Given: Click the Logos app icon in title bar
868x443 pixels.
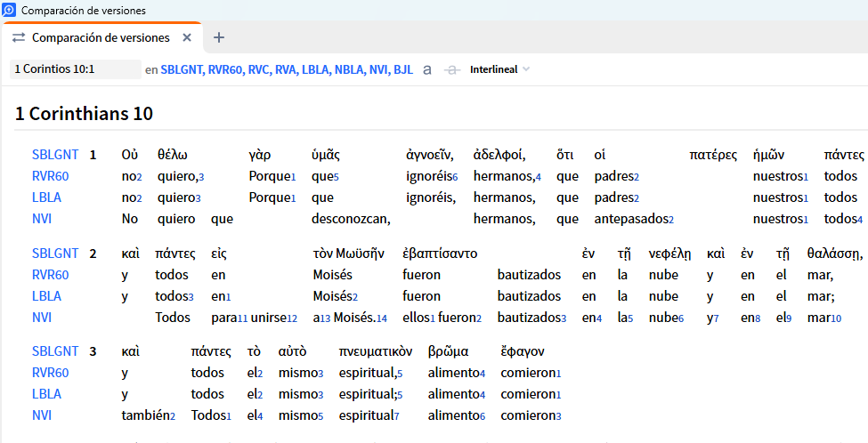Looking at the screenshot, I should [9, 10].
